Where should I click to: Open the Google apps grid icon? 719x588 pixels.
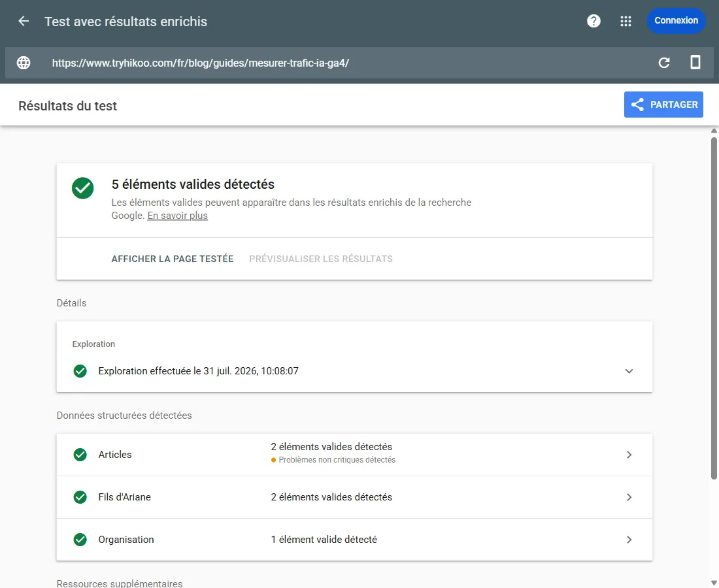pyautogui.click(x=626, y=21)
